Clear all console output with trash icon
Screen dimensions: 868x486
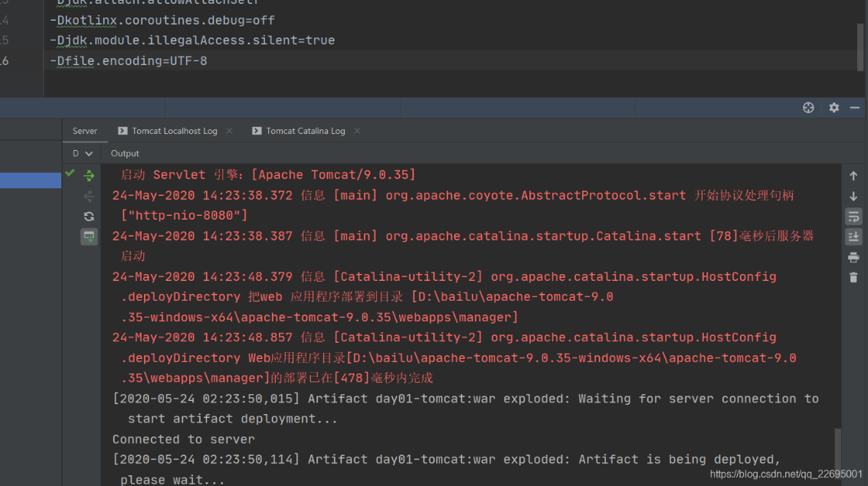[853, 278]
